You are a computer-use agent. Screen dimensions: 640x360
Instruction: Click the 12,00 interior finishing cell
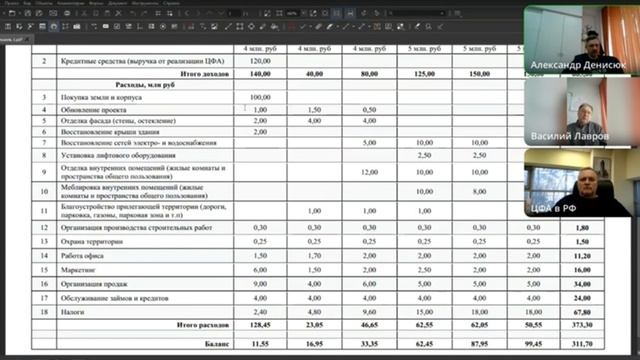coord(369,172)
